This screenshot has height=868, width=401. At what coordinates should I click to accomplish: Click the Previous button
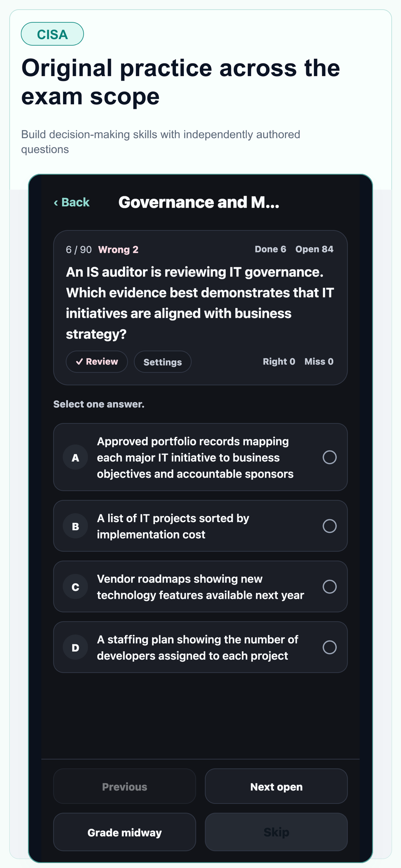(x=125, y=786)
